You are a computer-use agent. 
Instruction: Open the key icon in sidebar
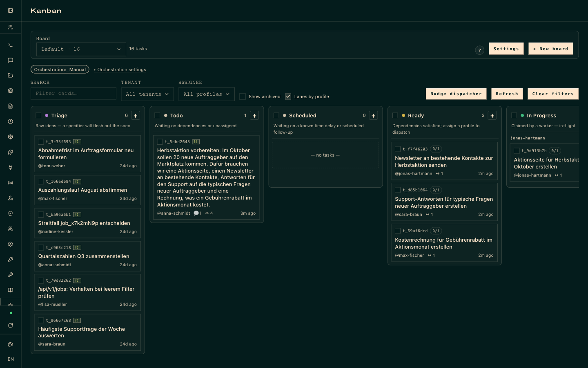pyautogui.click(x=11, y=260)
